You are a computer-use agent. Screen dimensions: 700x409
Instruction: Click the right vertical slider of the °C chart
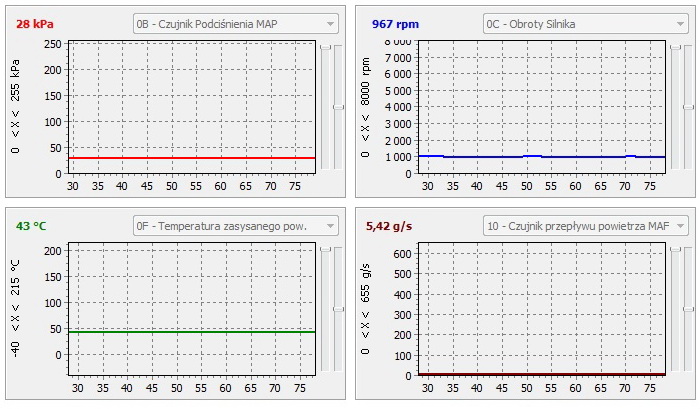tap(337, 309)
